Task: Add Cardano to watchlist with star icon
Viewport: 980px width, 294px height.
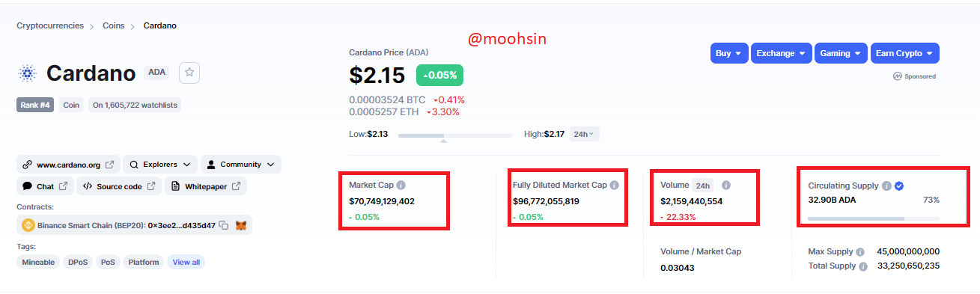Action: (189, 72)
